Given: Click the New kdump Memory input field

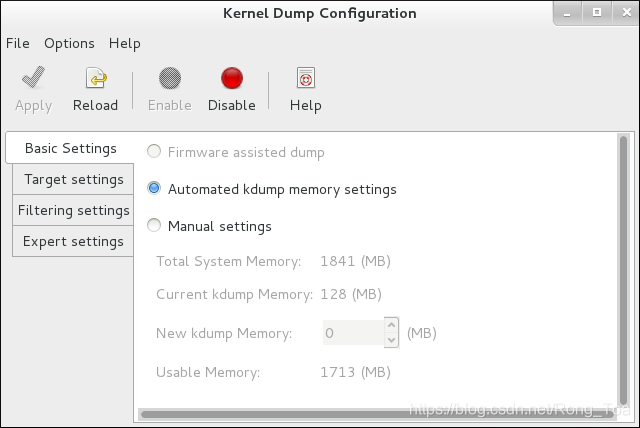Looking at the screenshot, I should (x=353, y=333).
